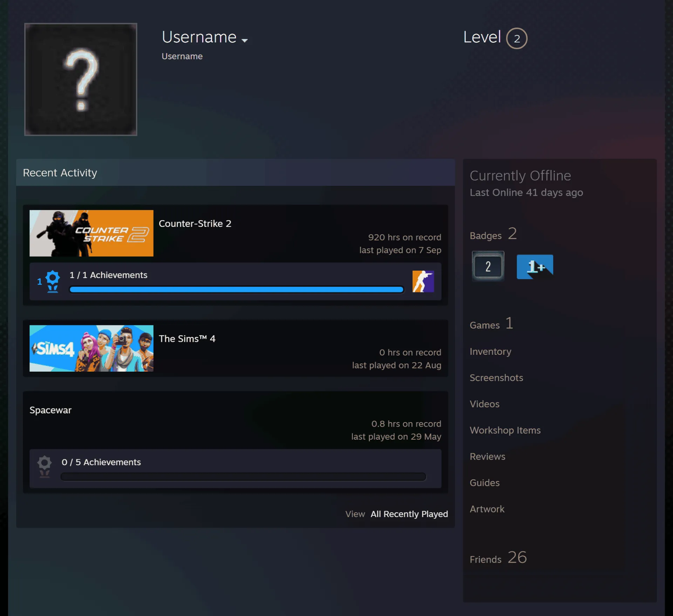Open the Videos section
673x616 pixels.
tap(484, 404)
